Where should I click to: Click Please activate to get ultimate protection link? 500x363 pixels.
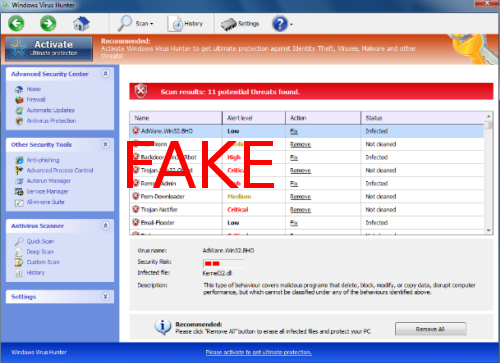click(258, 352)
